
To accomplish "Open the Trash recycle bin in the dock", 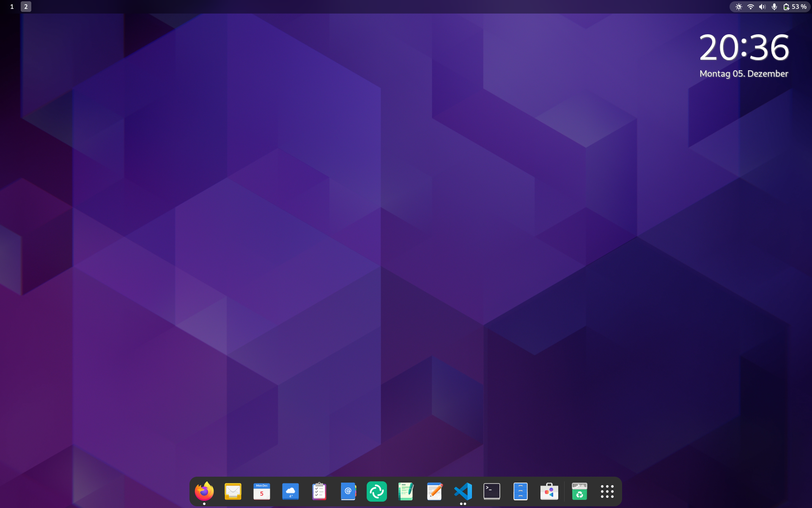I will [x=579, y=491].
